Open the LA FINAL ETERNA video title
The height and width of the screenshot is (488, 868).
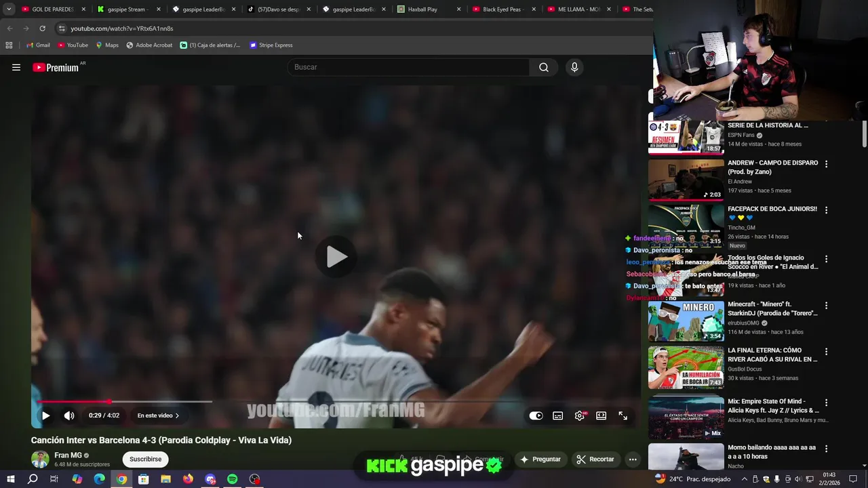pyautogui.click(x=772, y=354)
